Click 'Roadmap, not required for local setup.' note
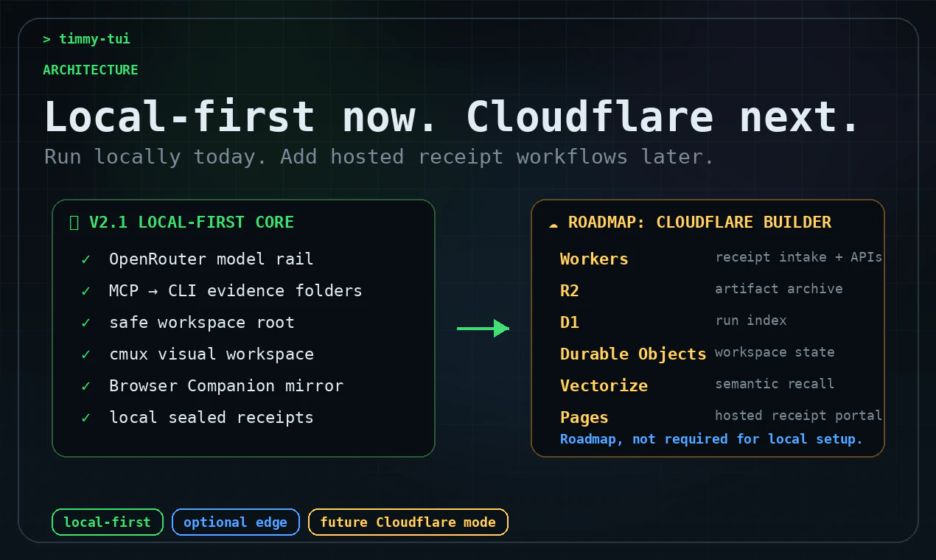 (x=711, y=439)
